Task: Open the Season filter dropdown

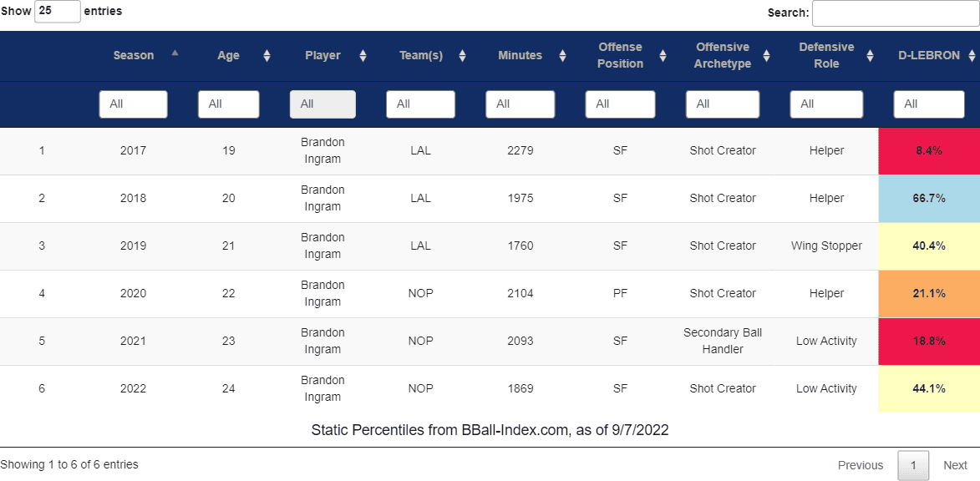Action: coord(133,104)
